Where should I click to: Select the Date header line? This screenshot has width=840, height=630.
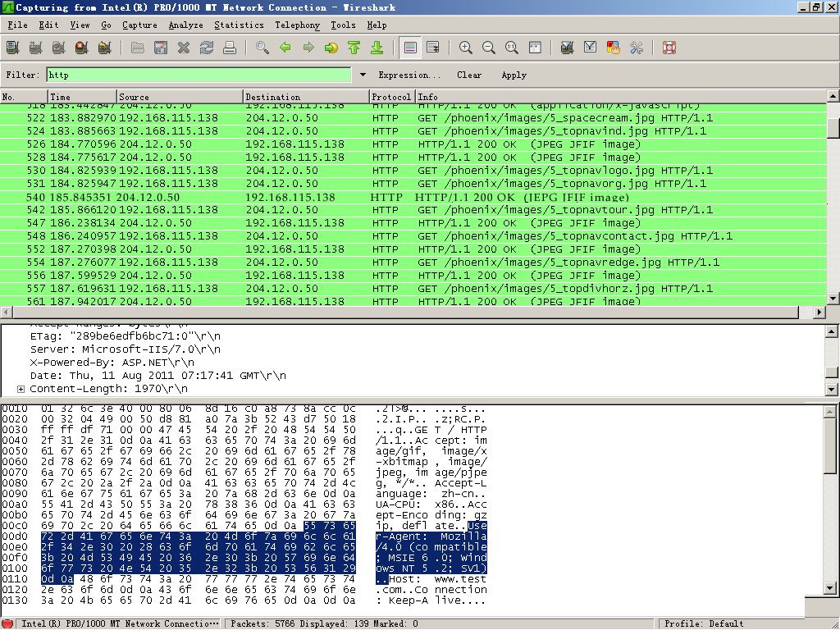click(x=157, y=376)
